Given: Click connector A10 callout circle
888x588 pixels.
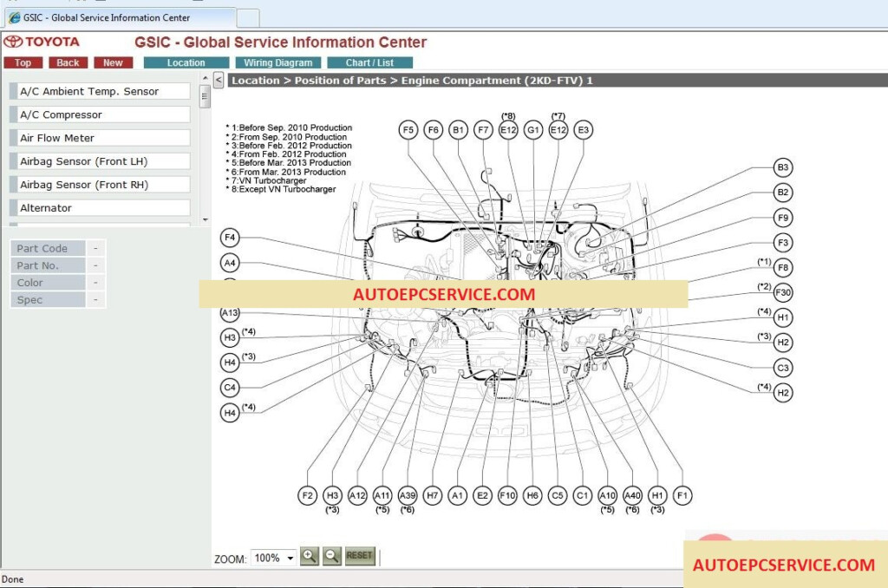Looking at the screenshot, I should click(x=607, y=496).
